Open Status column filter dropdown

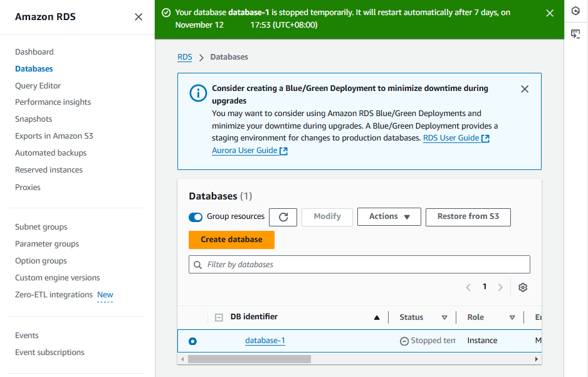click(444, 317)
